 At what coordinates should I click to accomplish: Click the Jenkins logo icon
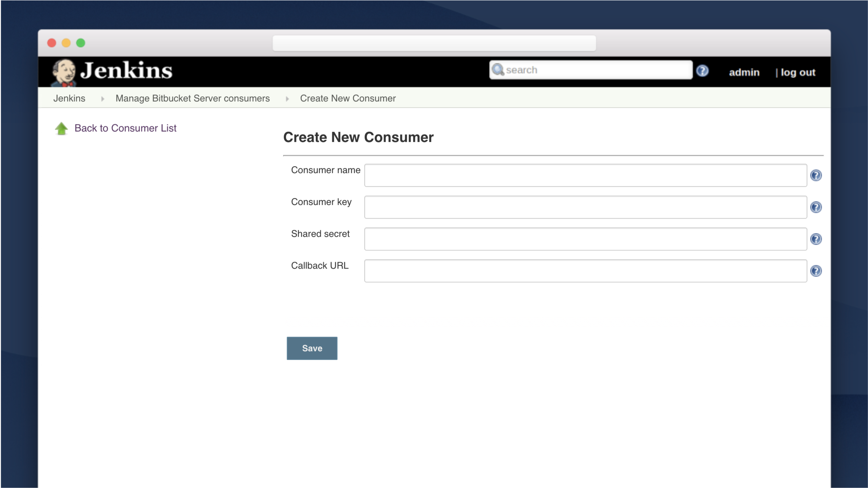click(x=64, y=71)
